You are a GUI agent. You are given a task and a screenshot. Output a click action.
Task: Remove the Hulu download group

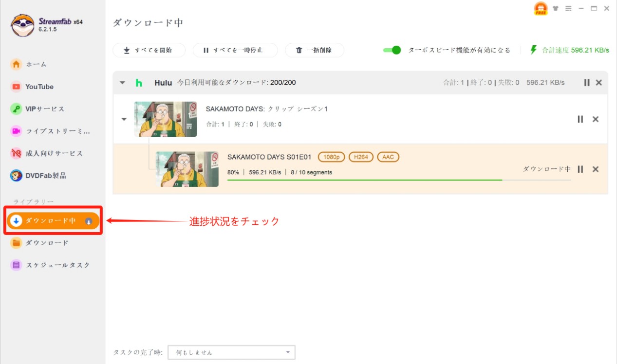pyautogui.click(x=599, y=83)
